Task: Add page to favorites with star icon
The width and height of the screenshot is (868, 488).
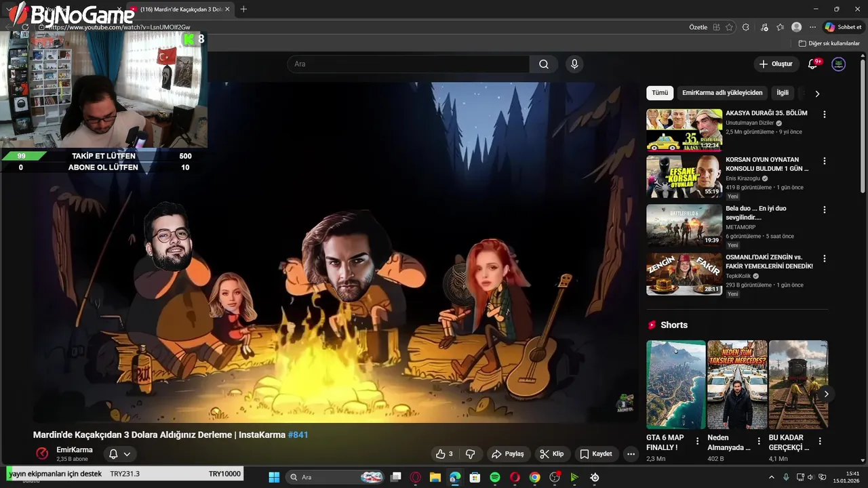Action: pyautogui.click(x=729, y=27)
